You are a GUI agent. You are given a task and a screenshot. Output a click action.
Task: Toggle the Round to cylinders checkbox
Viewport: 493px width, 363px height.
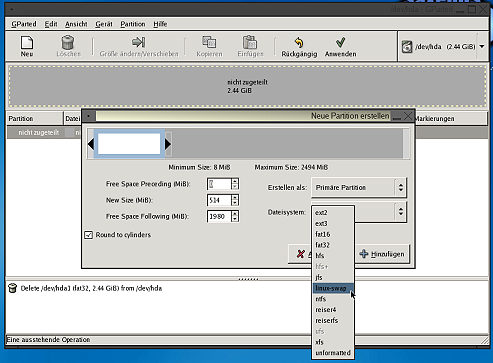89,235
